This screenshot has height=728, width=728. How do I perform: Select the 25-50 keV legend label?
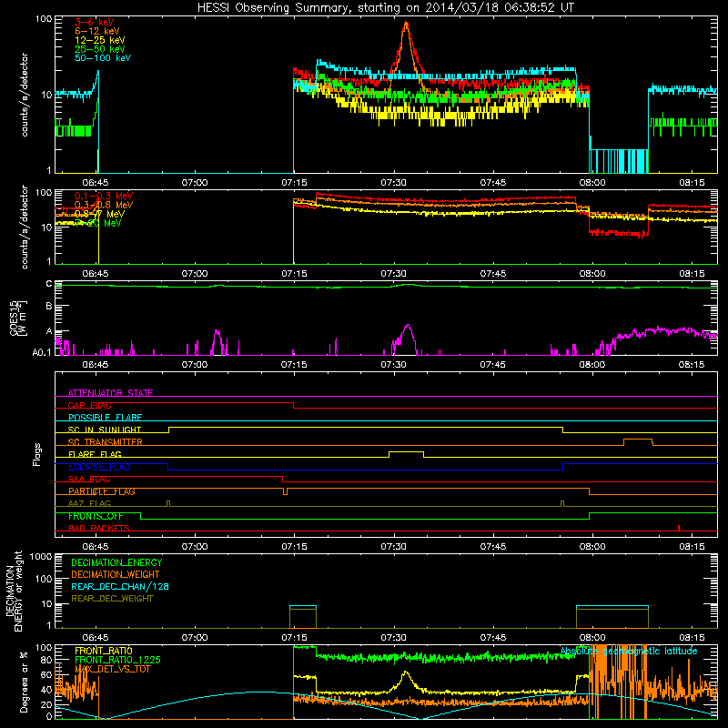99,49
